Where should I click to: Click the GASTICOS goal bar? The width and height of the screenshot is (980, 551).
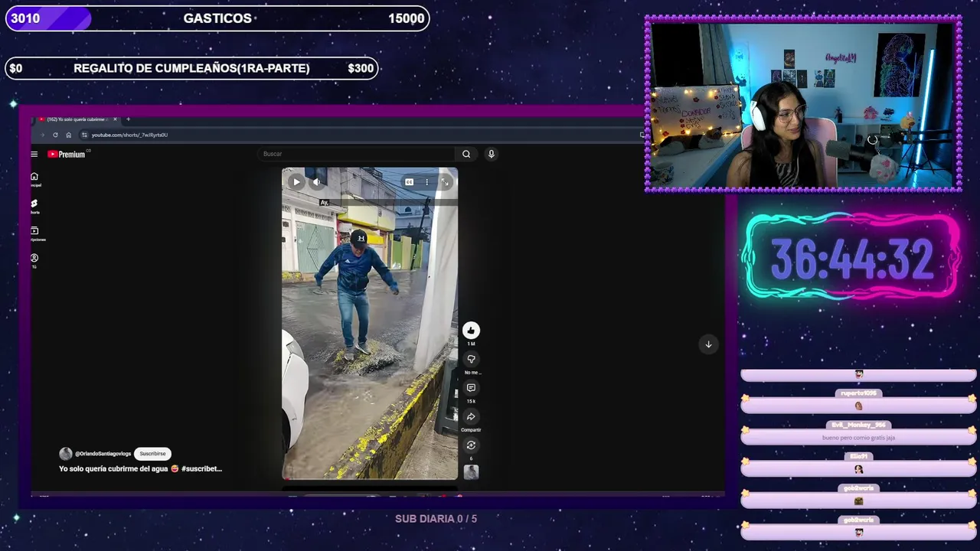[x=217, y=18]
